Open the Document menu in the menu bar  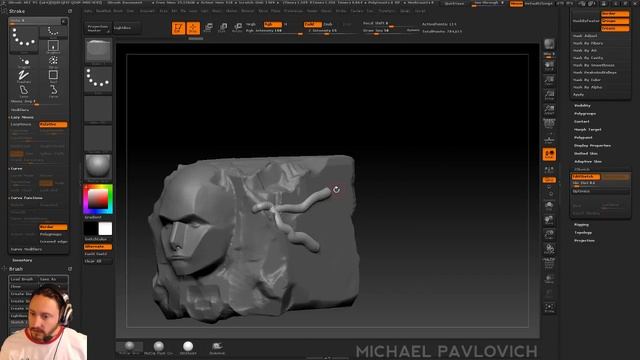[x=147, y=11]
